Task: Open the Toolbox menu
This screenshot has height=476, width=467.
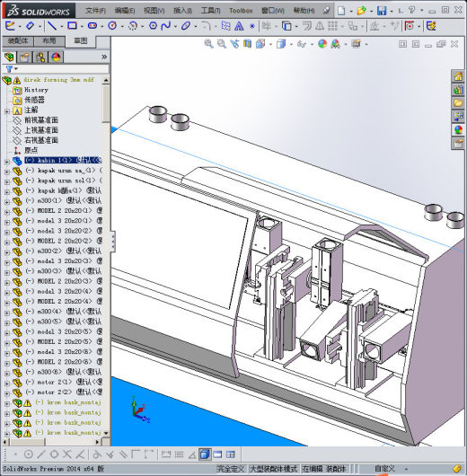Action: tap(241, 11)
